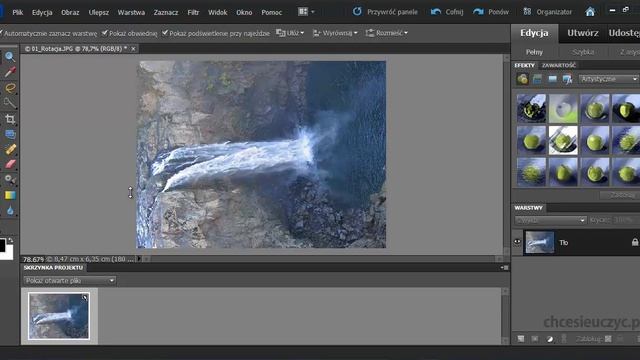Click the white background color swatch
This screenshot has width=640, height=360.
tap(8, 252)
